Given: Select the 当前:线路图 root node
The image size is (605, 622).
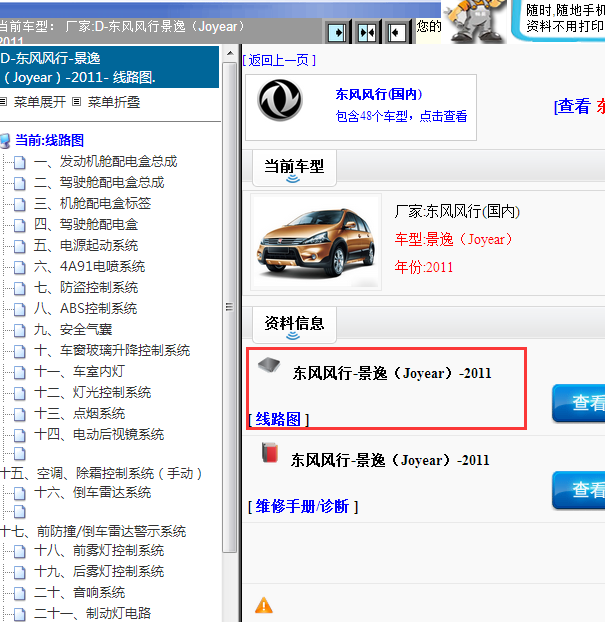Looking at the screenshot, I should [x=50, y=140].
